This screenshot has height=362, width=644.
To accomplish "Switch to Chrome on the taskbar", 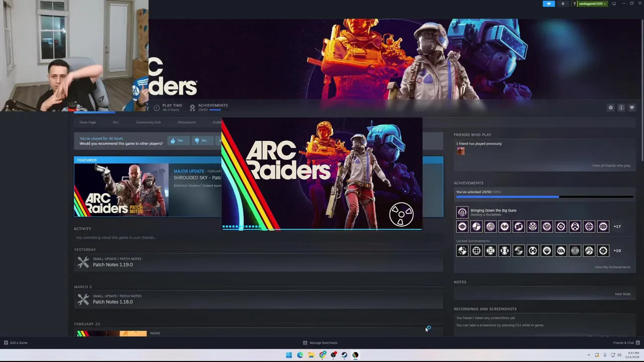I will pos(322,355).
